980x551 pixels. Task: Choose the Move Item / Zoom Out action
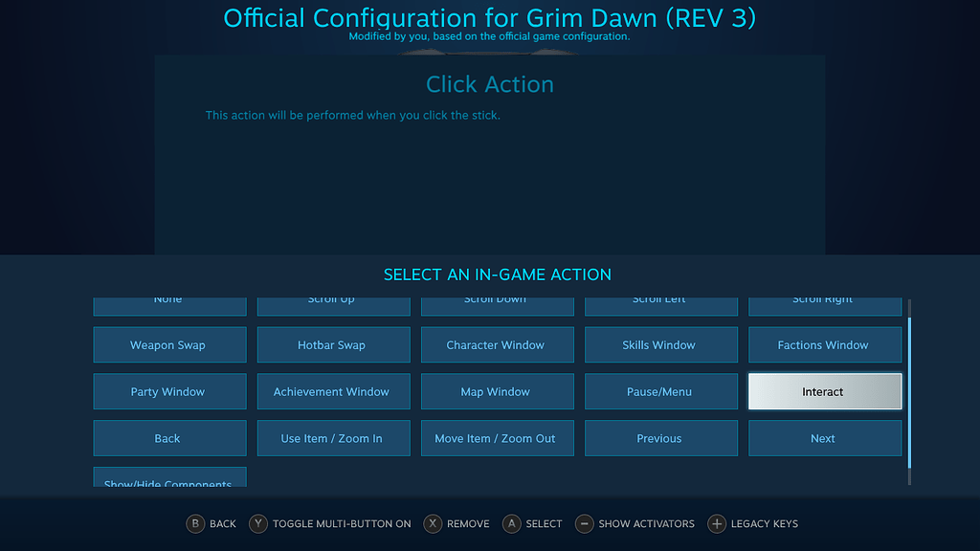pos(497,438)
